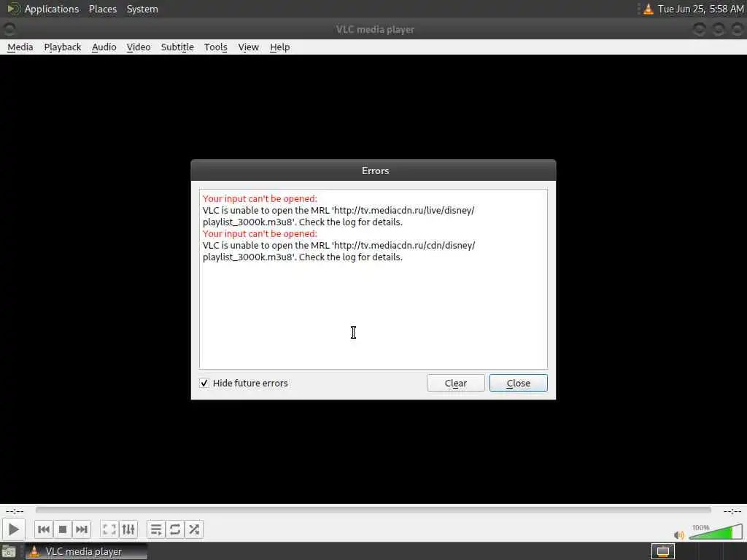
Task: Open the Media menu
Action: pos(20,47)
